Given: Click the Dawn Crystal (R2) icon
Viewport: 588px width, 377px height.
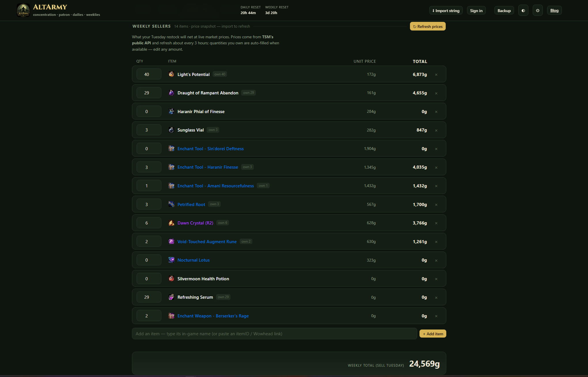Looking at the screenshot, I should click(x=171, y=223).
